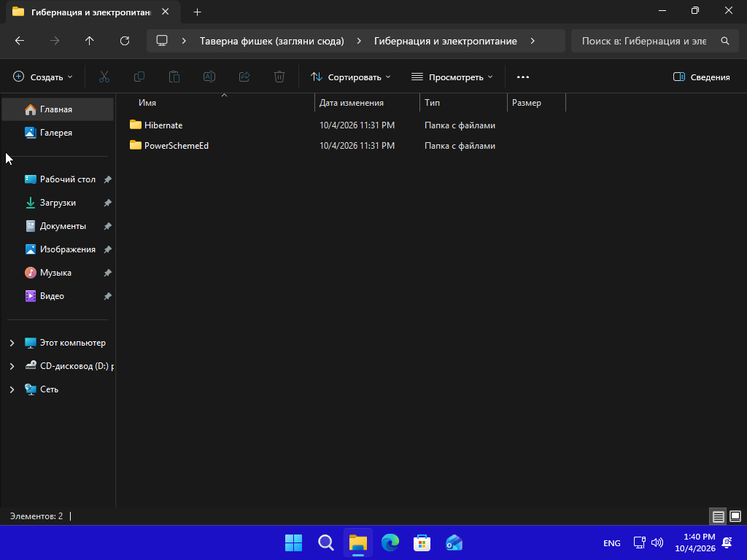Image resolution: width=747 pixels, height=560 pixels.
Task: Click the Paste clipboard icon
Action: click(x=174, y=77)
